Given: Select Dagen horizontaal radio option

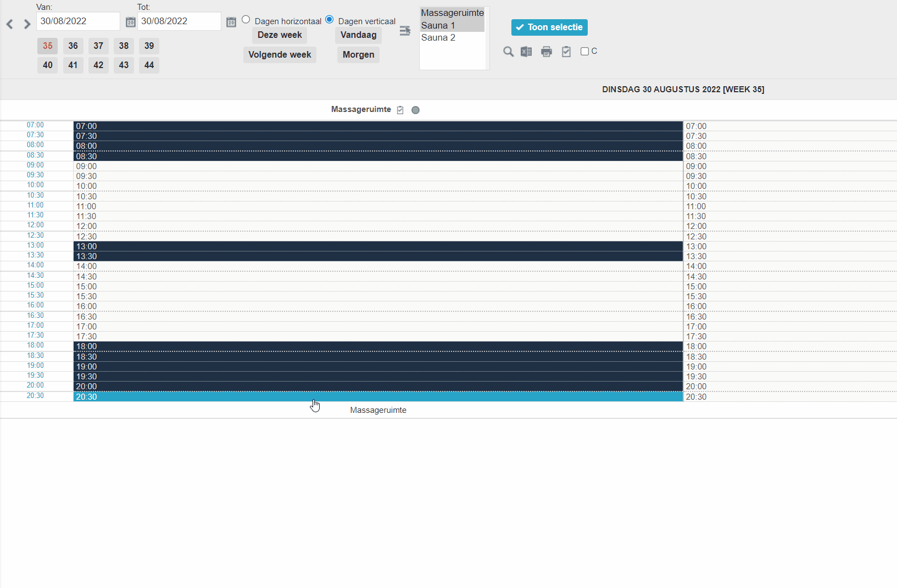Looking at the screenshot, I should 246,20.
